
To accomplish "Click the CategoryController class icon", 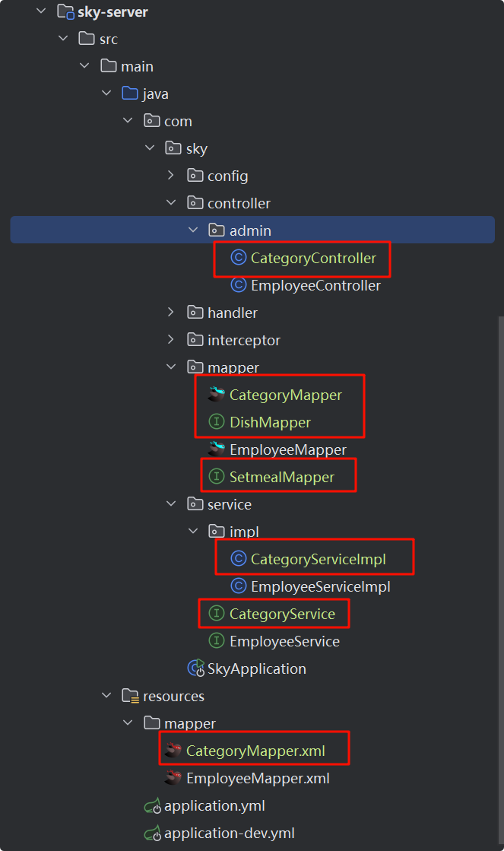I will [239, 259].
